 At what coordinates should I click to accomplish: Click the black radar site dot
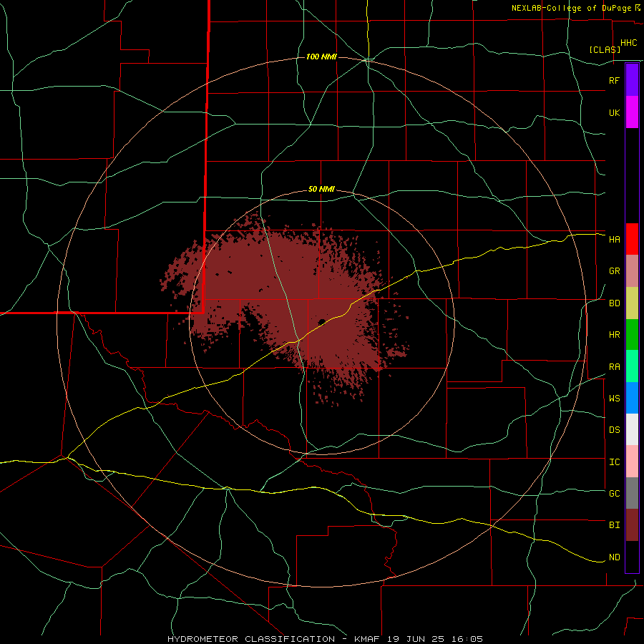322,321
